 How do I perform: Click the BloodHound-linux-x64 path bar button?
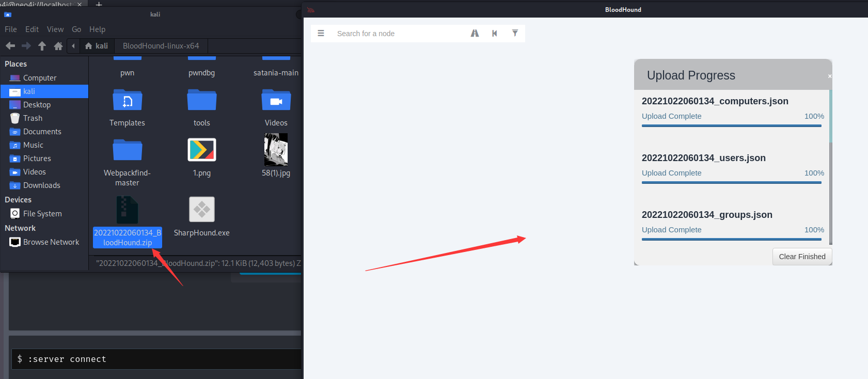tap(161, 46)
